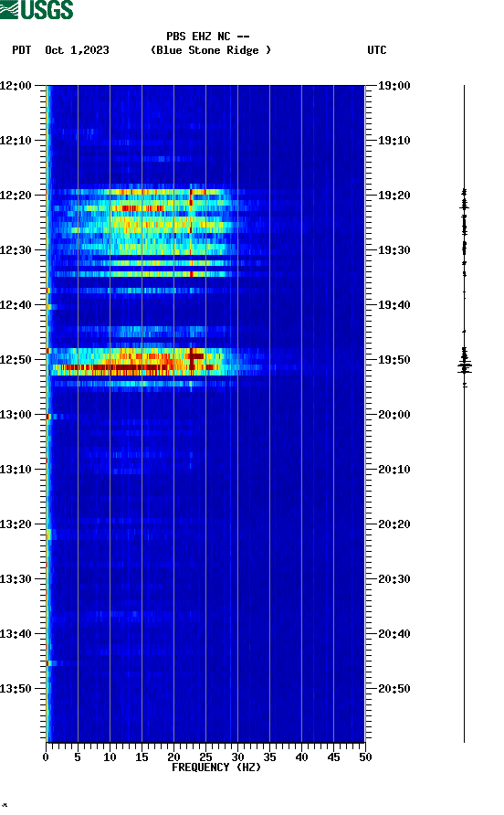
Task: Click the 20:40 UTC time label
Action: click(394, 633)
